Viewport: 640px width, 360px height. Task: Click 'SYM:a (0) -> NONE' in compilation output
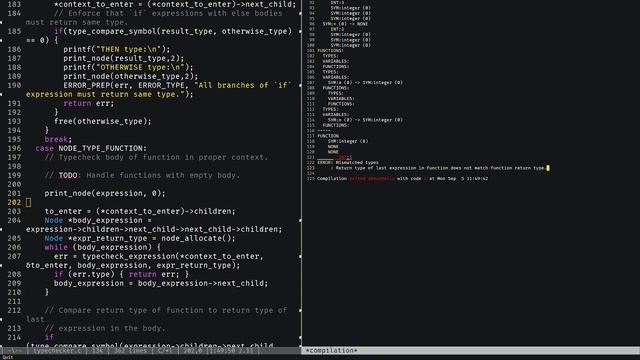(345, 24)
